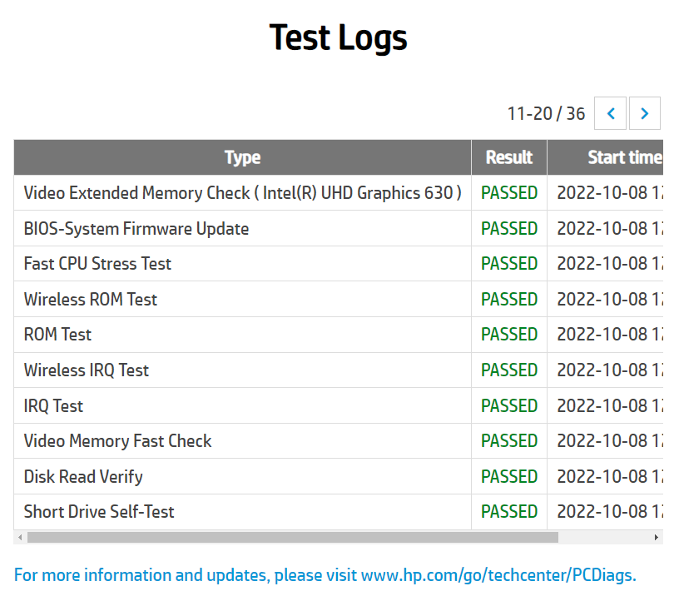Select the Disk Read Verify row

tap(339, 476)
